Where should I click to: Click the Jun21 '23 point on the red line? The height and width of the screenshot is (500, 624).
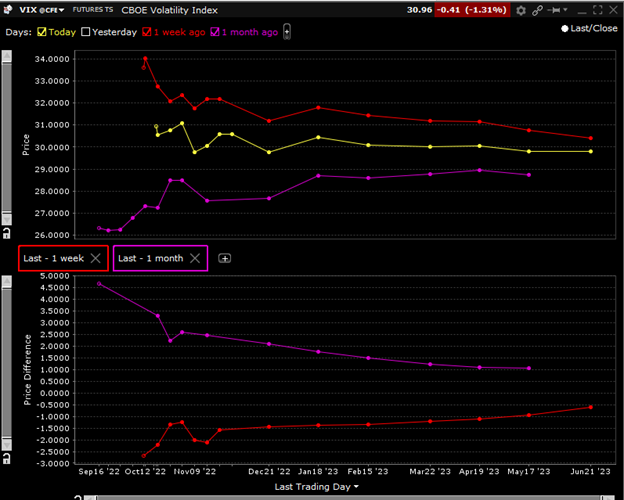click(591, 138)
